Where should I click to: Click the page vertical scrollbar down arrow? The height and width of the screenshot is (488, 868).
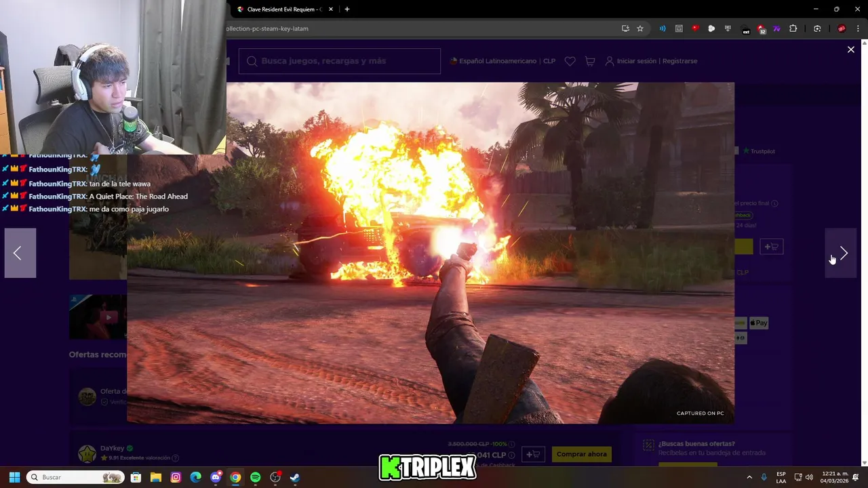pos(865,463)
